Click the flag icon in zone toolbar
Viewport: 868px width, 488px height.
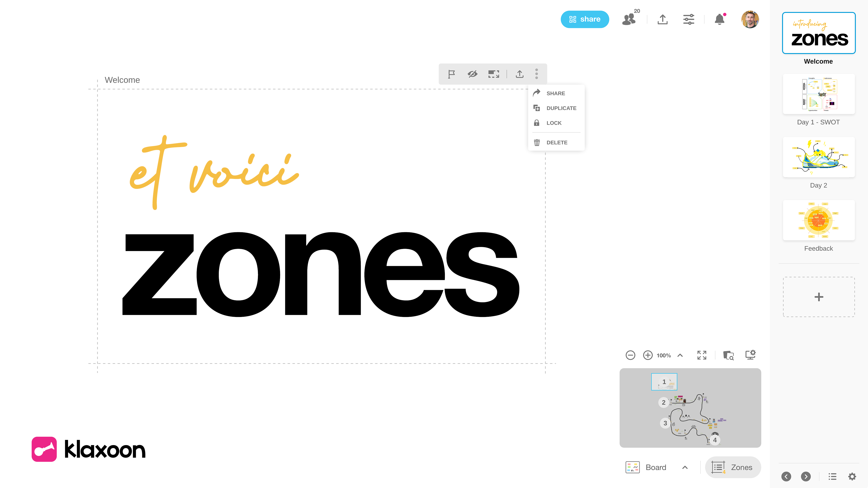[x=452, y=74]
